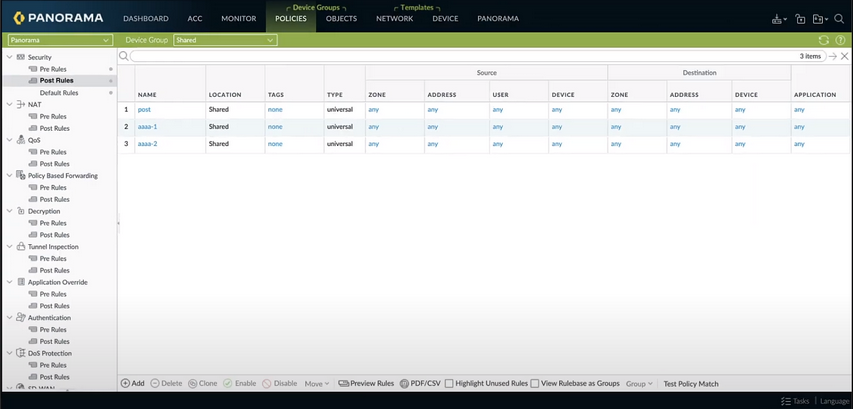Open the 'post' rule link
Viewport: 853px width, 409px height.
[144, 109]
